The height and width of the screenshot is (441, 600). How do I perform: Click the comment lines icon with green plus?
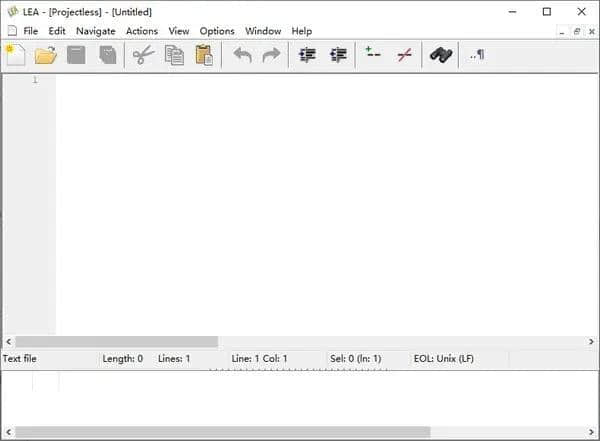point(372,53)
